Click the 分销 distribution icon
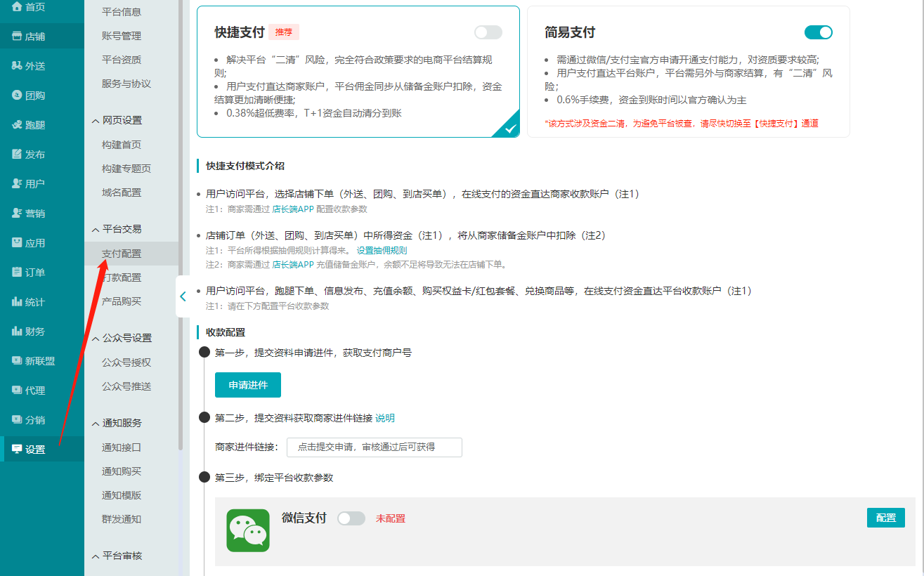Screen dimensions: 924x576 coord(17,419)
